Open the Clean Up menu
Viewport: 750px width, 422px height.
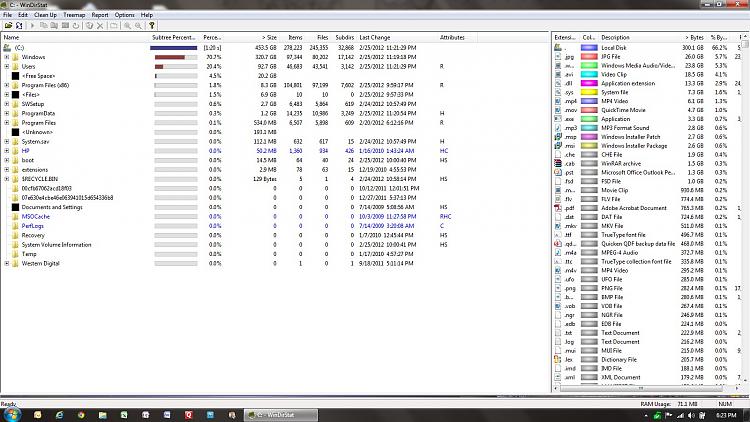(45, 15)
